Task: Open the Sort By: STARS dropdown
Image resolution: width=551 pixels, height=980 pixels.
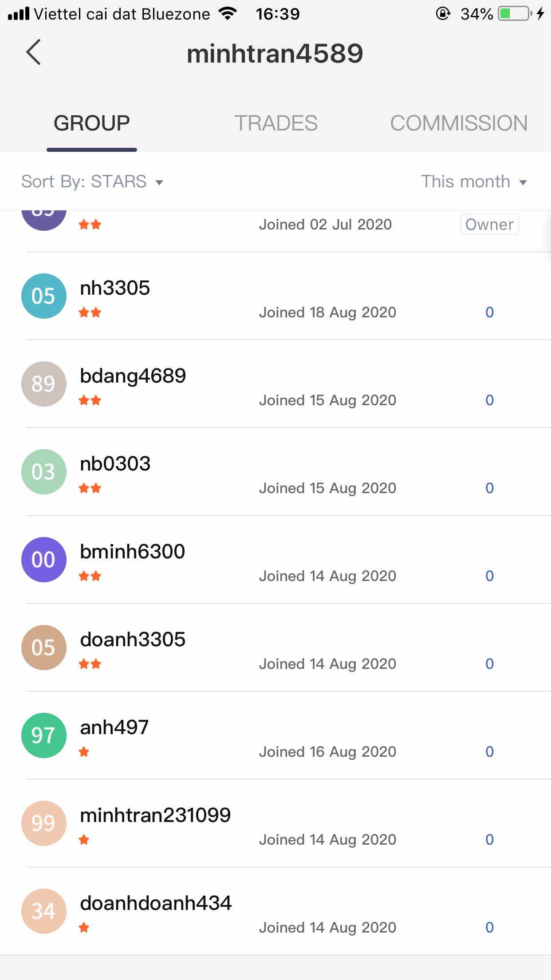Action: 92,182
